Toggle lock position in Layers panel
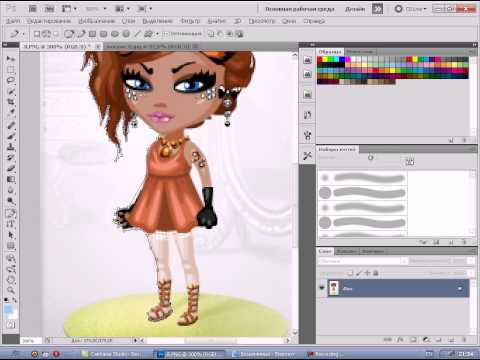Screen dimensions: 480x360 [367, 273]
